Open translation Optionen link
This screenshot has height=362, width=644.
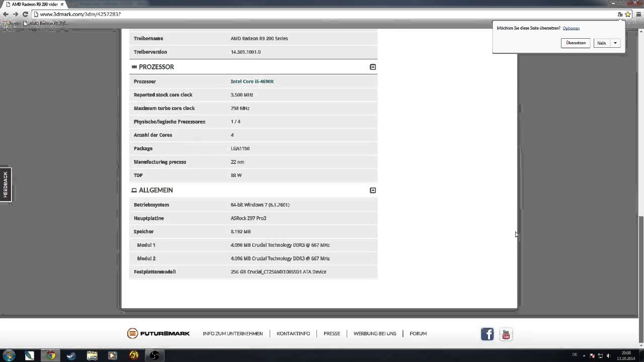(571, 28)
